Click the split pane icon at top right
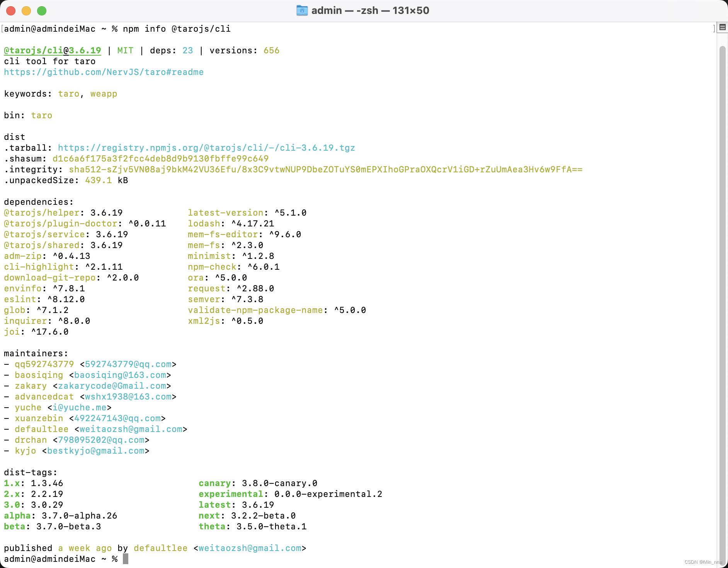728x568 pixels. 722,27
